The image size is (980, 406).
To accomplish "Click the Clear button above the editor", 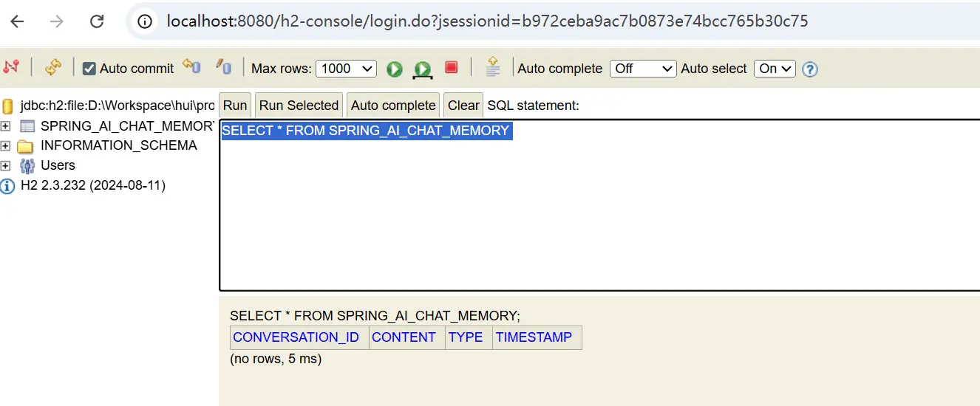I will pyautogui.click(x=463, y=106).
